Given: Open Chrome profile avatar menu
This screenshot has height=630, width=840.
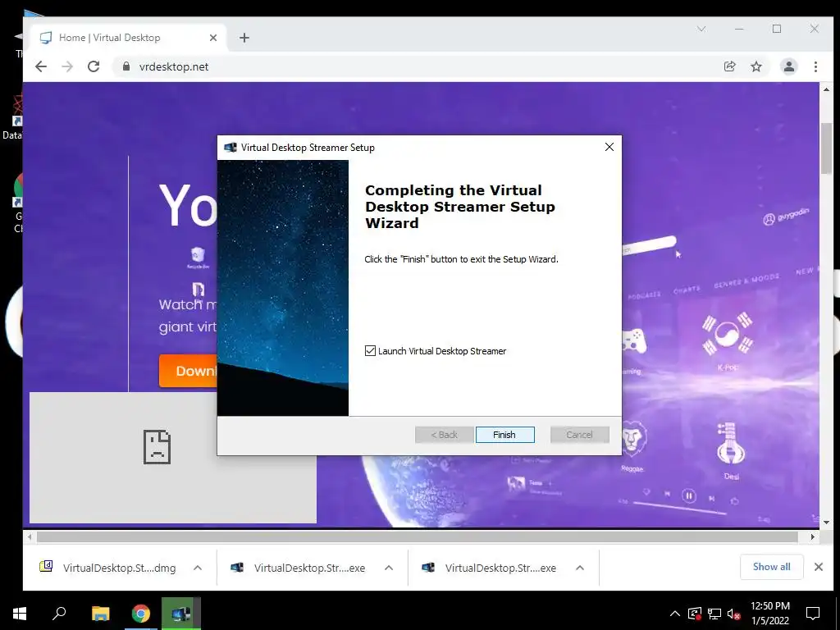Looking at the screenshot, I should click(x=788, y=66).
